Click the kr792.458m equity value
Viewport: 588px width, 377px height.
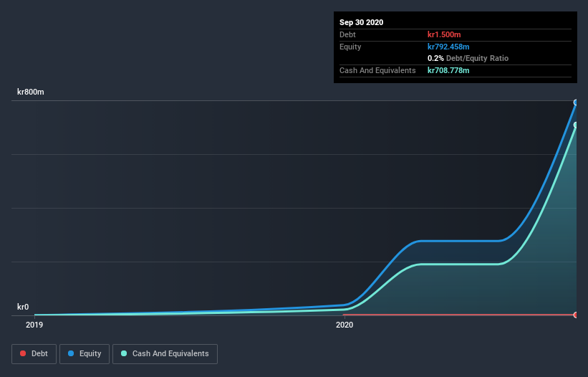click(448, 47)
